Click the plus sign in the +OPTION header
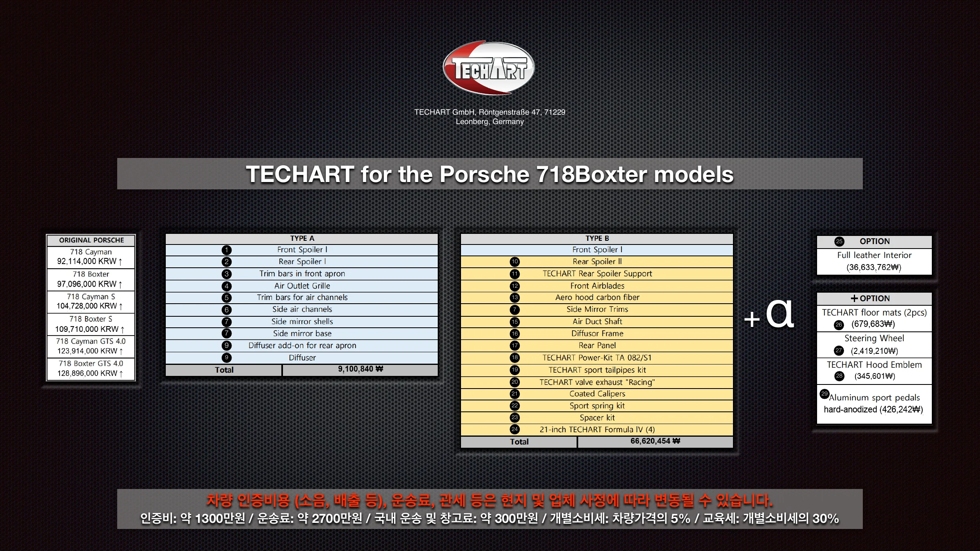 (854, 298)
